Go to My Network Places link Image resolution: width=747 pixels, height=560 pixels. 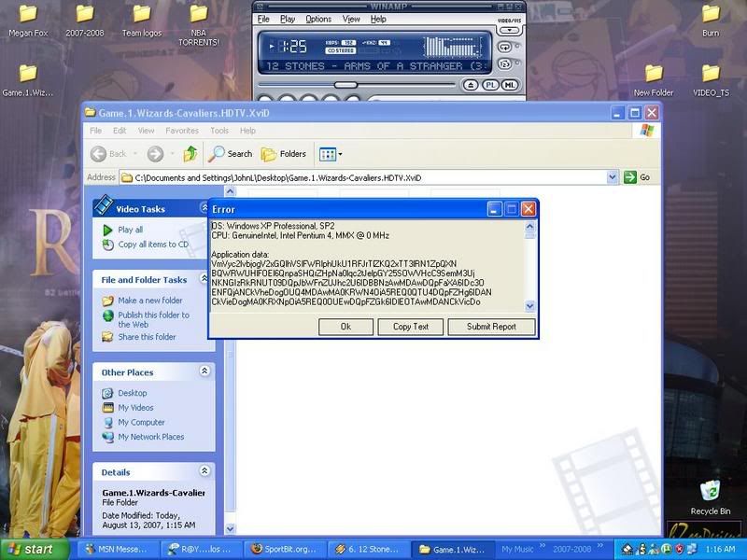[x=151, y=437]
